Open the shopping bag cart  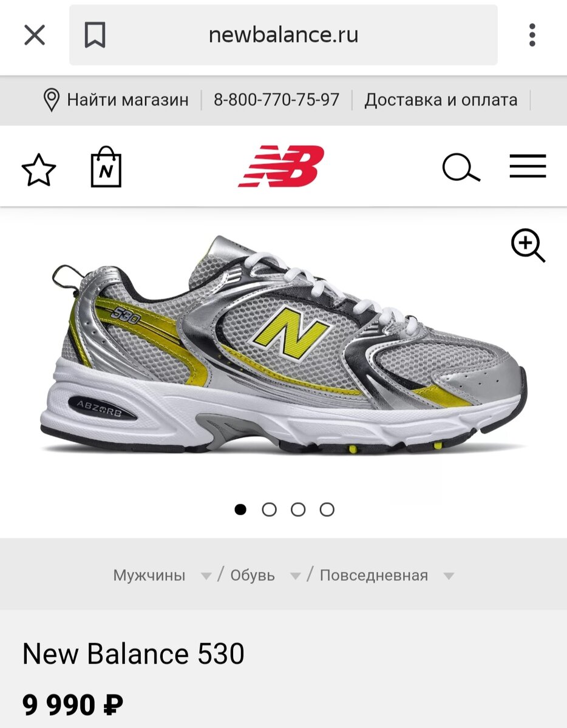(x=106, y=167)
